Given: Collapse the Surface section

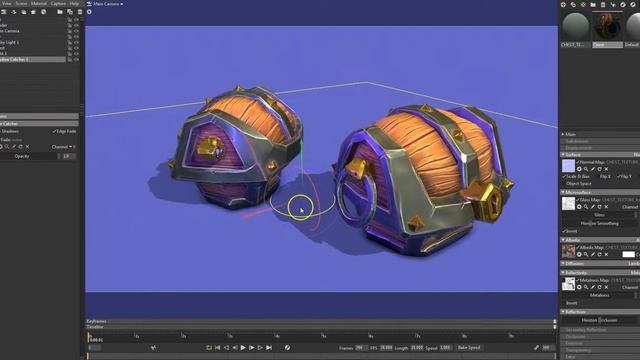Looking at the screenshot, I should click(x=563, y=155).
